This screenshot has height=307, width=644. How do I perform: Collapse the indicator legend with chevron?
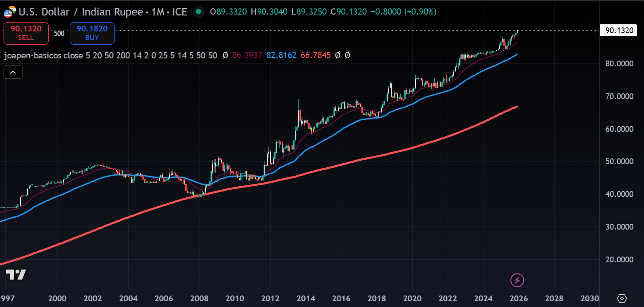[13, 72]
